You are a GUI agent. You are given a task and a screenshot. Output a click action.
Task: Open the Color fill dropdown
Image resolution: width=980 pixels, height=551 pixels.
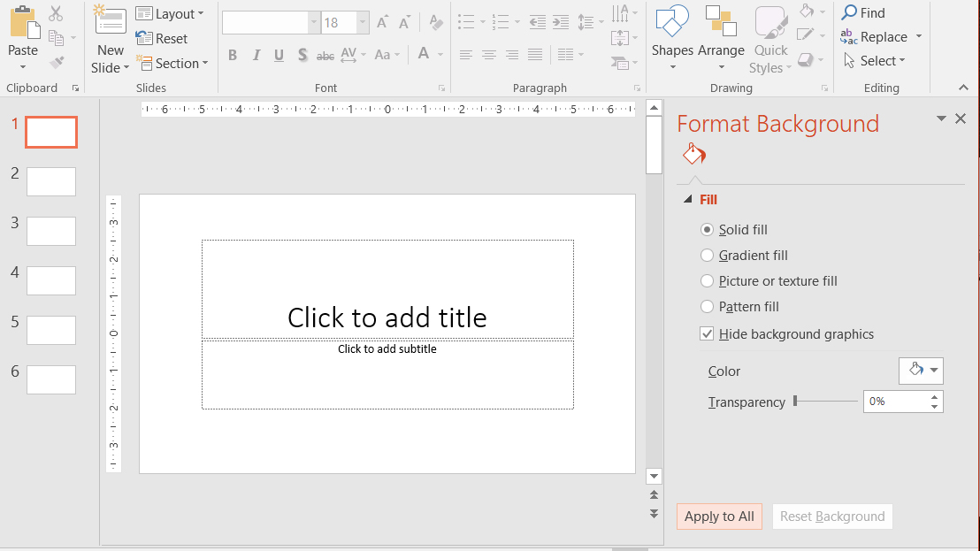tap(921, 371)
